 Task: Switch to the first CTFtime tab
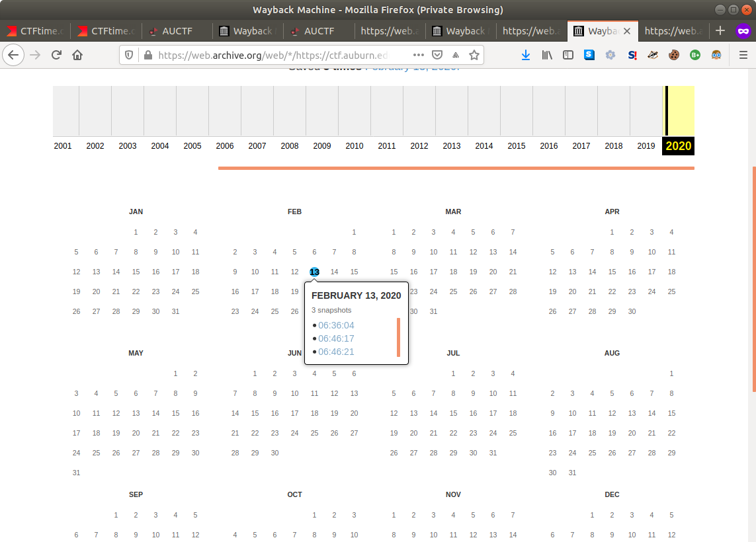click(35, 31)
